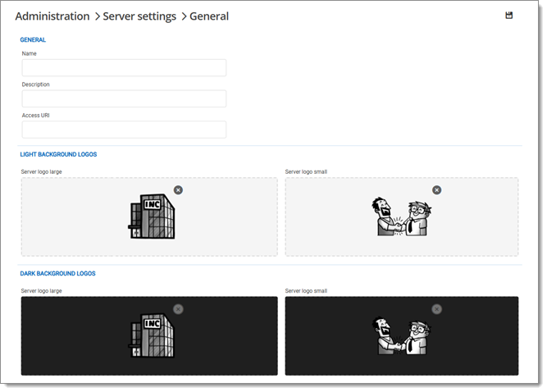This screenshot has height=392, width=547.
Task: Remove the light background large server logo
Action: 179,189
